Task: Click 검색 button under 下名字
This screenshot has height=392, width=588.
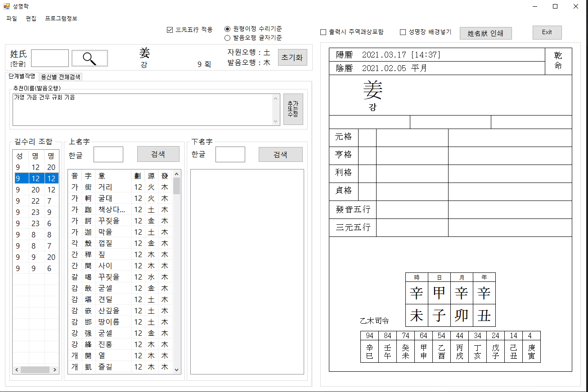Action: [280, 154]
